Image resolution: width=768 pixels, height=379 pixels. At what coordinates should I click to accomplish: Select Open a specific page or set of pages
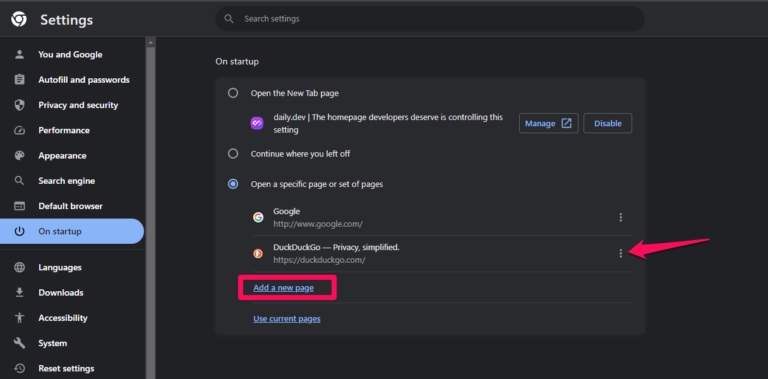(233, 184)
